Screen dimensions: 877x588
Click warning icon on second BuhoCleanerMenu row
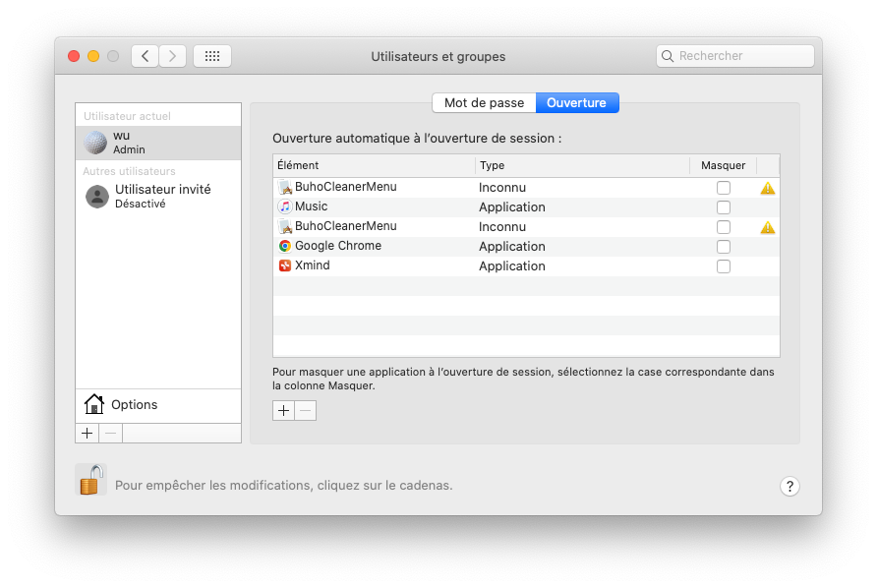[767, 227]
